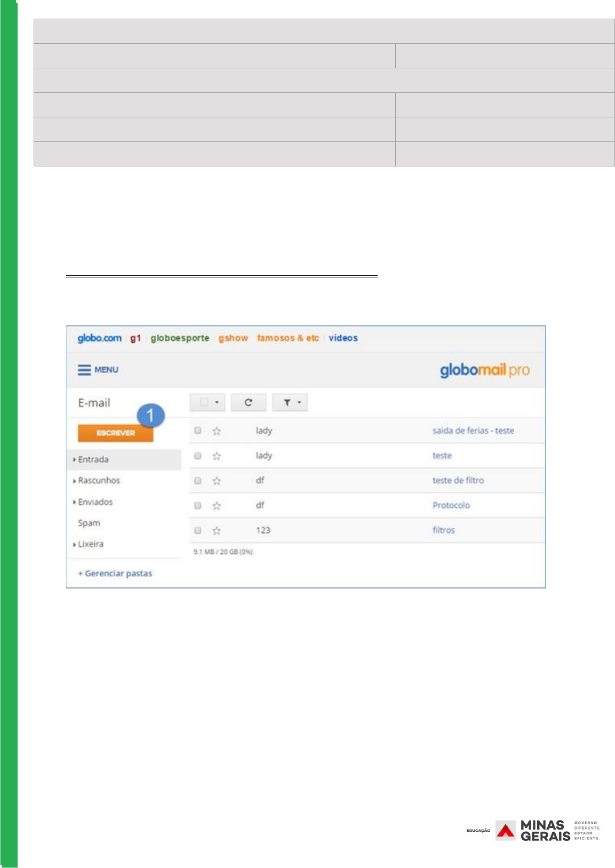The image size is (615, 868).
Task: Star the 'teste' email from lady
Action: tap(217, 456)
